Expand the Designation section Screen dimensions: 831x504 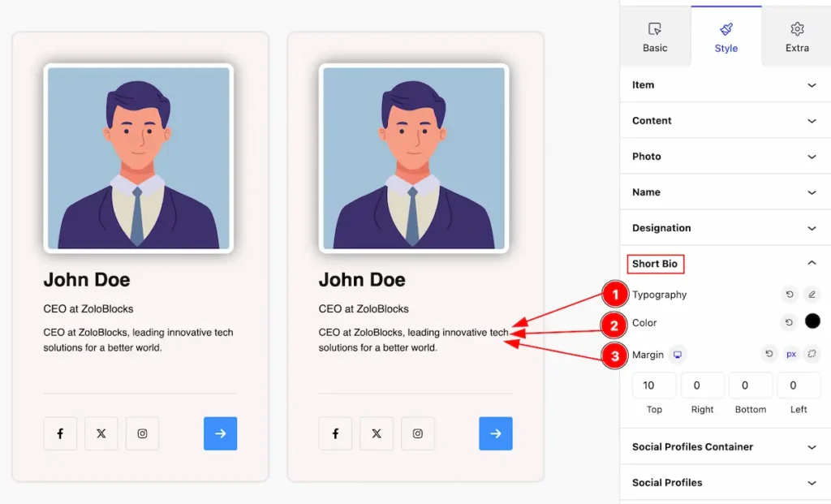[725, 228]
